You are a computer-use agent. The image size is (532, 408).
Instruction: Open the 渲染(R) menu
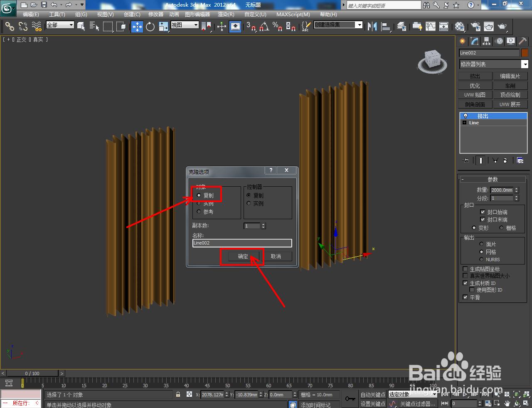click(226, 14)
